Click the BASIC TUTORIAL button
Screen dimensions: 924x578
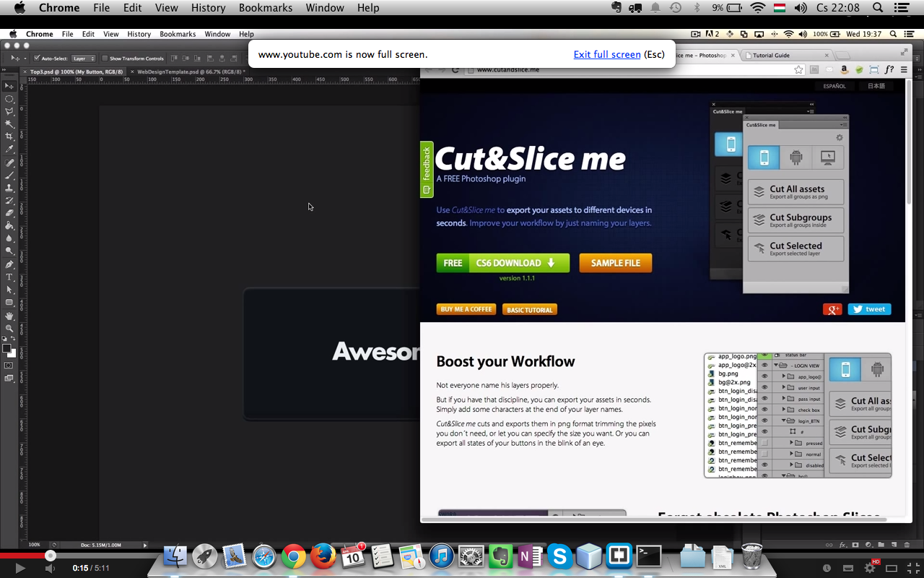click(530, 309)
